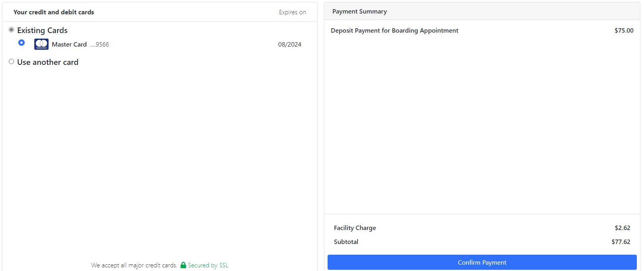644x271 pixels.
Task: Click the $77.62 subtotal amount
Action: [x=621, y=242]
